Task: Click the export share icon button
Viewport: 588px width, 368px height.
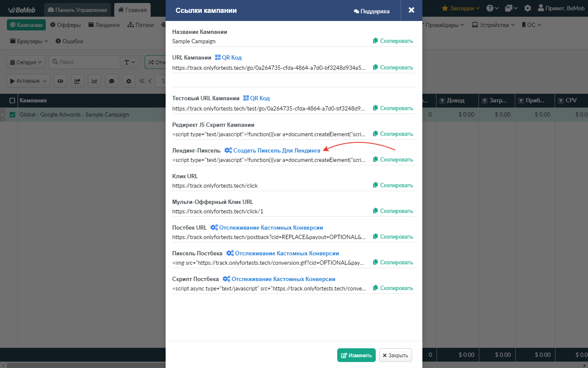Action: click(x=77, y=81)
